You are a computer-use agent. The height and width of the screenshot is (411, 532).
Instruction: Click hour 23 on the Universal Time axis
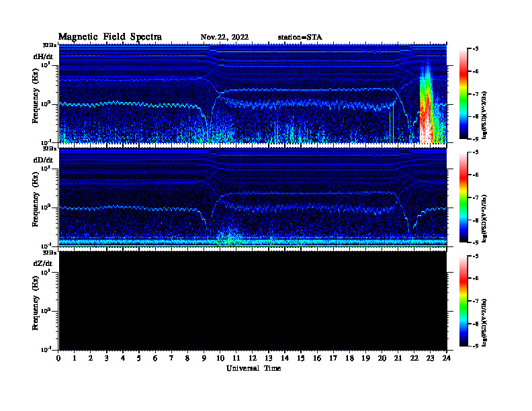430,359
